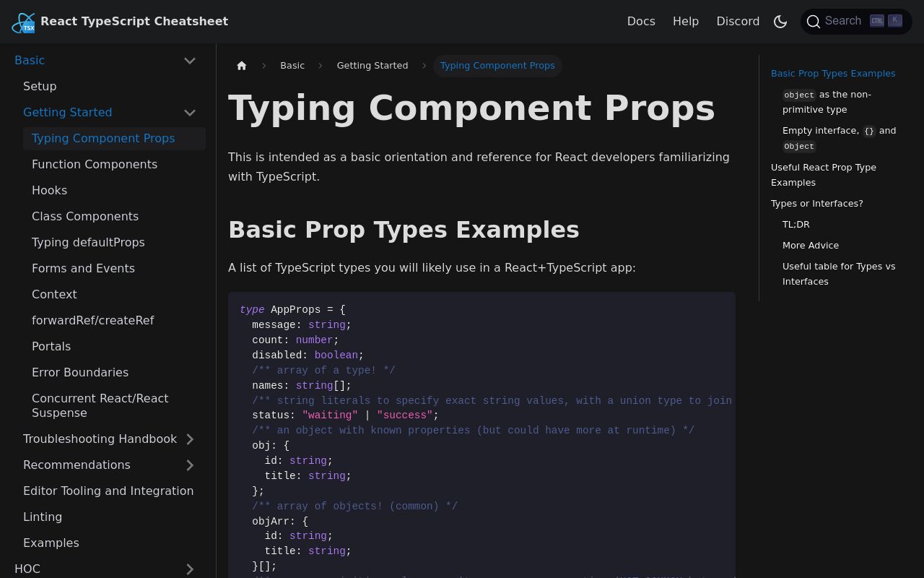Jump to the TL;DR section
The image size is (924, 578).
tap(796, 224)
